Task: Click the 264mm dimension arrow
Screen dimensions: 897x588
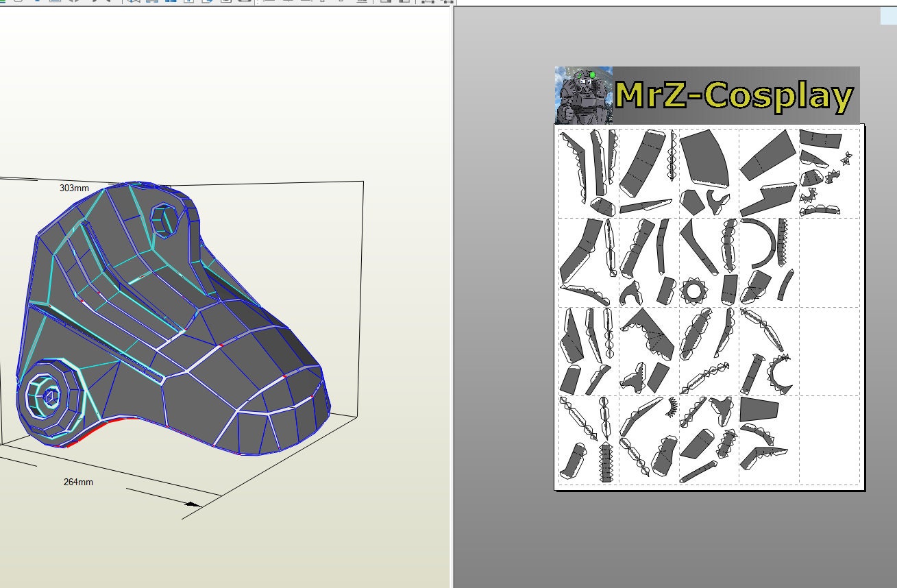Action: coord(191,504)
